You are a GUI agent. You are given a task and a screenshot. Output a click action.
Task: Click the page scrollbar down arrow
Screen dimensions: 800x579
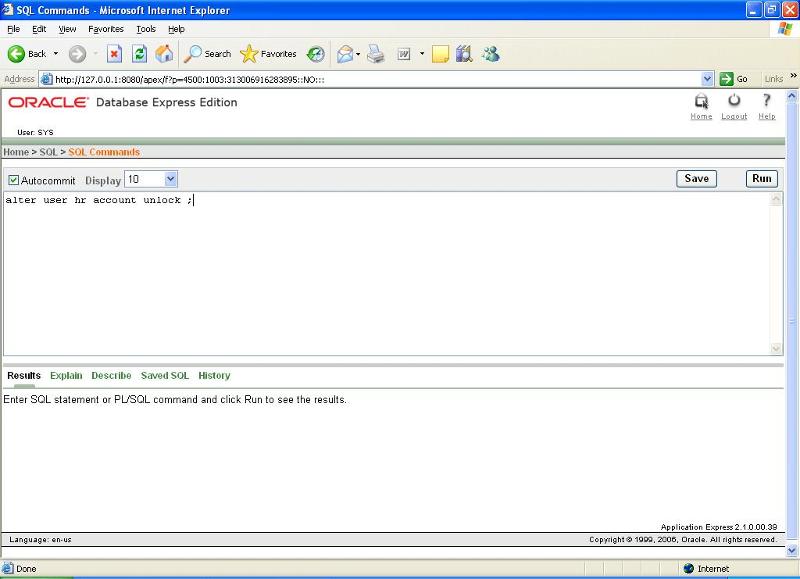click(792, 550)
